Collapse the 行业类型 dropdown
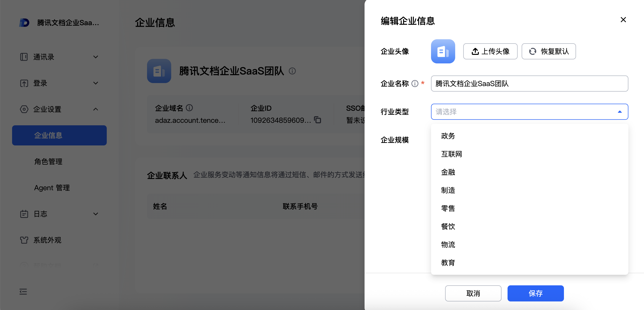Image resolution: width=644 pixels, height=310 pixels. tap(620, 112)
